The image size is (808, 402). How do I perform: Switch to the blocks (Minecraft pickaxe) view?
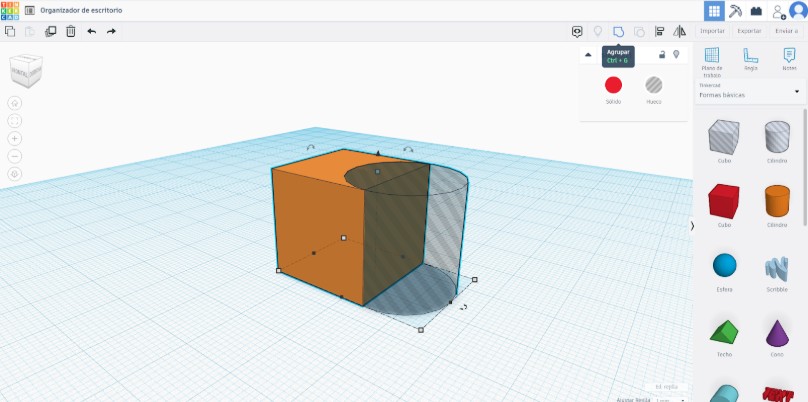pos(735,11)
